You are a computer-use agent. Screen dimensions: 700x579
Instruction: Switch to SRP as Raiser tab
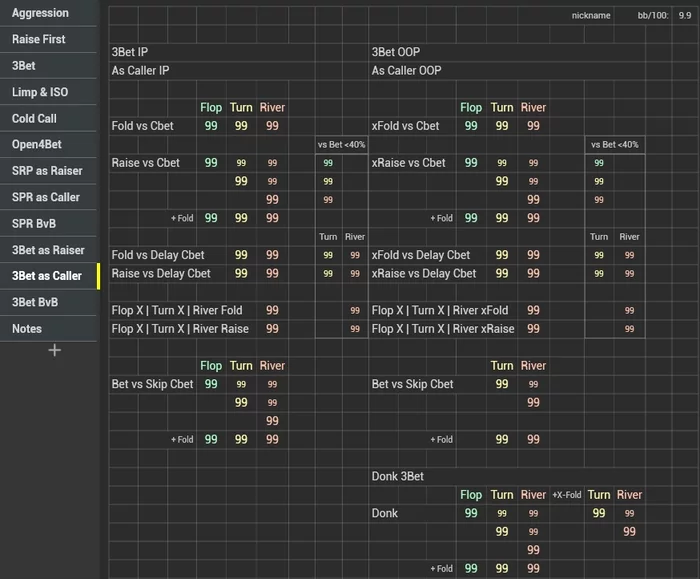[x=47, y=171]
